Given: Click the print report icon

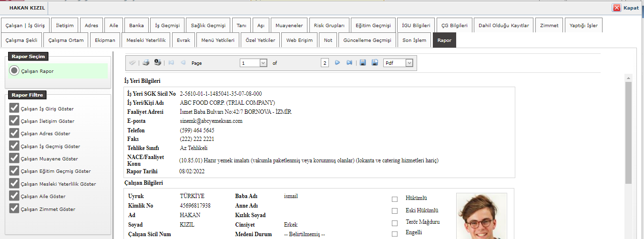Looking at the screenshot, I should 146,63.
